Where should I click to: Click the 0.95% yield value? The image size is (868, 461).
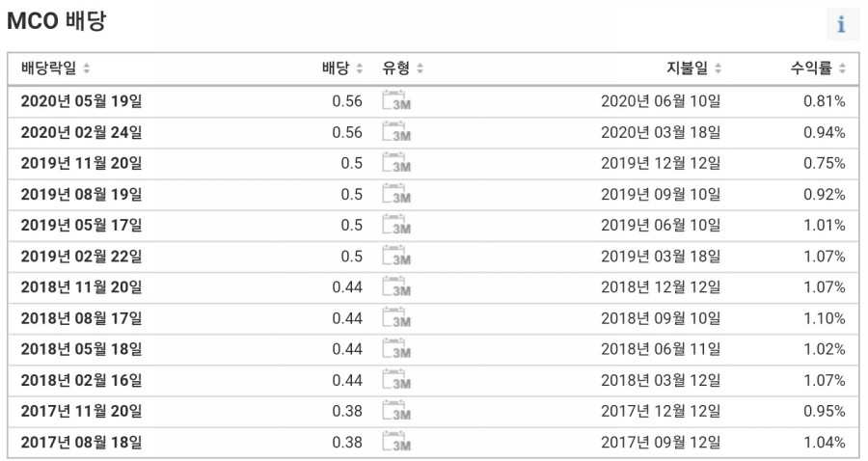tap(825, 411)
